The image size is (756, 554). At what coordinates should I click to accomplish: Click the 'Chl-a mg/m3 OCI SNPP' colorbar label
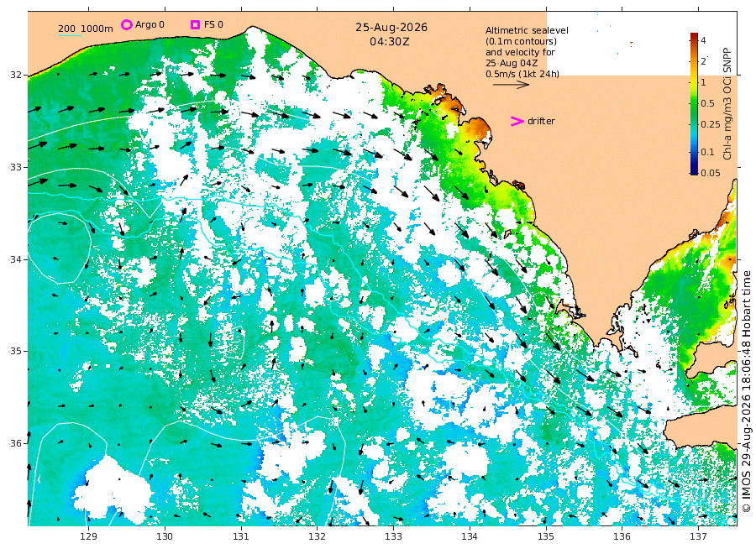pos(727,103)
